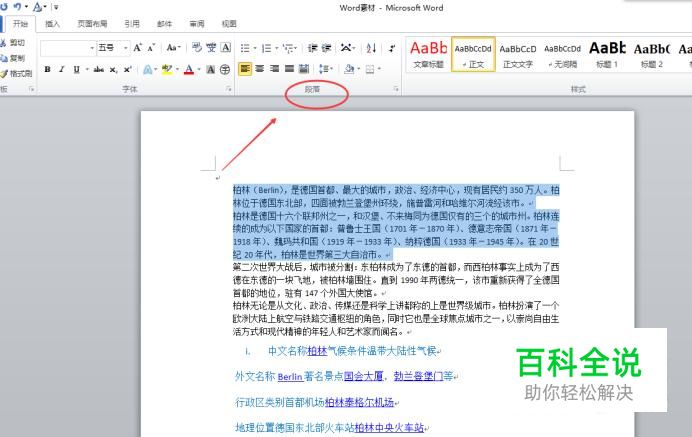Click the Format Painter tool

point(17,73)
